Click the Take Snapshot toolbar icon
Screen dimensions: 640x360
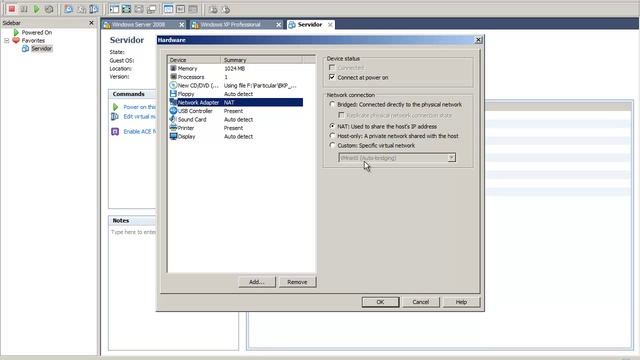[69, 9]
